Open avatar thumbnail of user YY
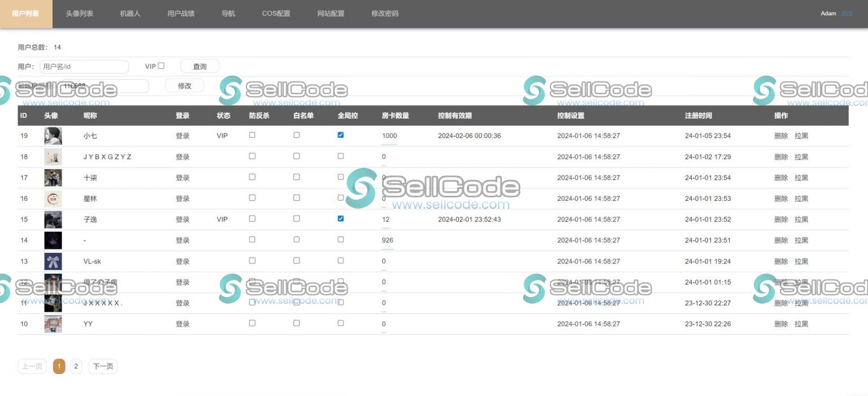868x396 pixels. [53, 324]
